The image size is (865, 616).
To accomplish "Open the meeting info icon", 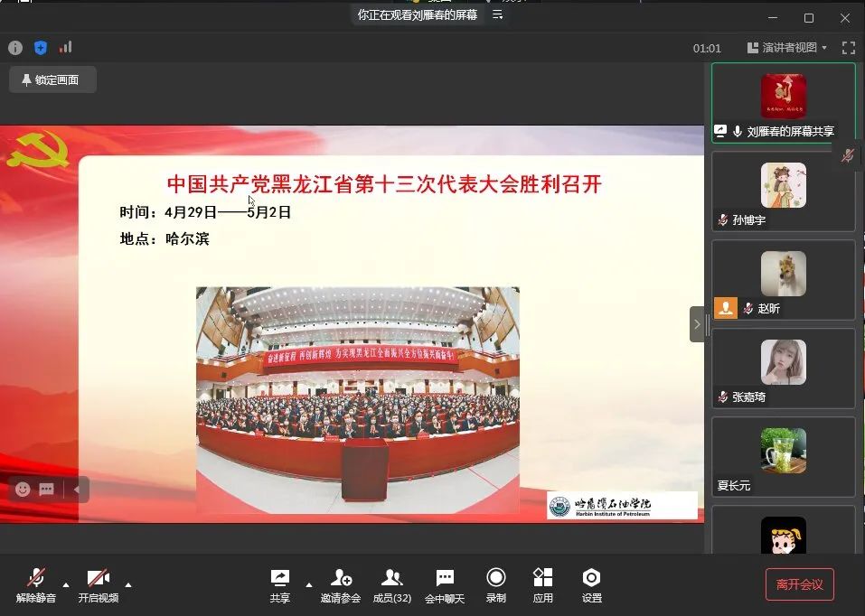I will tap(15, 48).
